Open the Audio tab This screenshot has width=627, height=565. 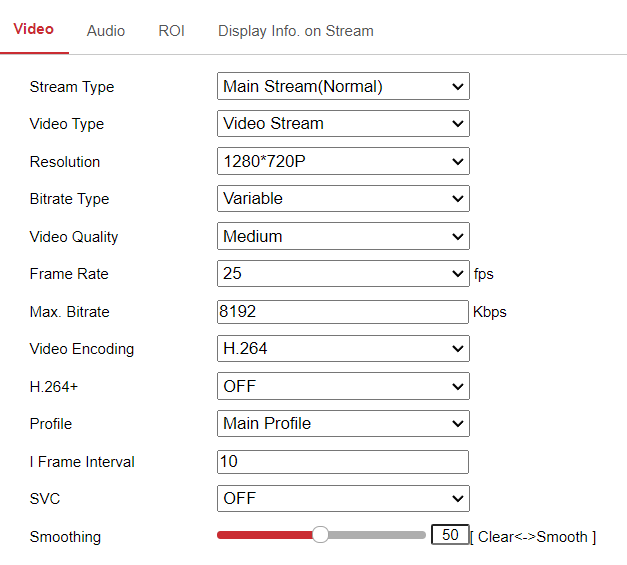(106, 31)
